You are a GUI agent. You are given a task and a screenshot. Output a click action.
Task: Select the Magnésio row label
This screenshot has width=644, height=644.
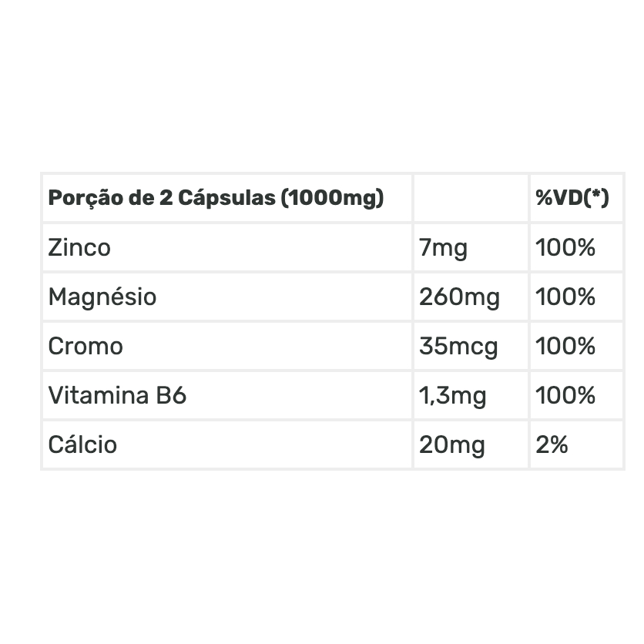(x=102, y=297)
